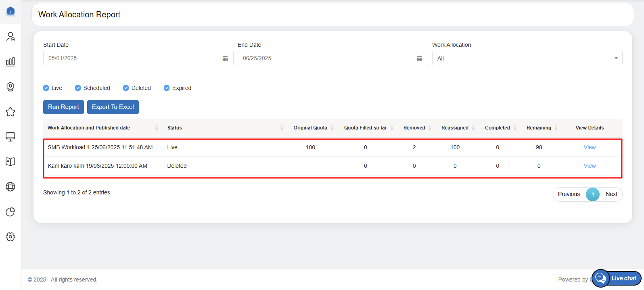This screenshot has height=290, width=644.
Task: Toggle the Scheduled checkbox
Action: pos(78,88)
